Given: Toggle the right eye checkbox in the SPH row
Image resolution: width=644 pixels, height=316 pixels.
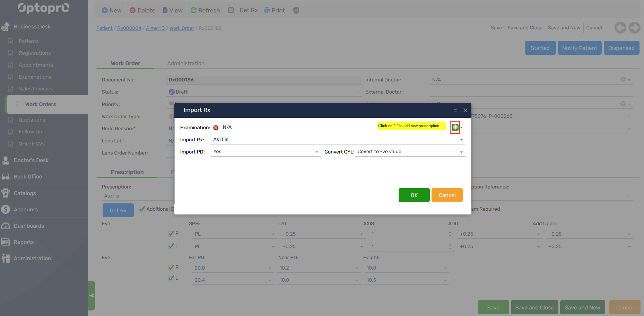Looking at the screenshot, I should pos(171,234).
